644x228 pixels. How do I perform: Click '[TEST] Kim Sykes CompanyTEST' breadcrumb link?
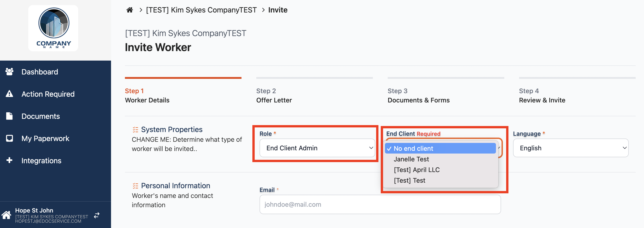point(201,10)
